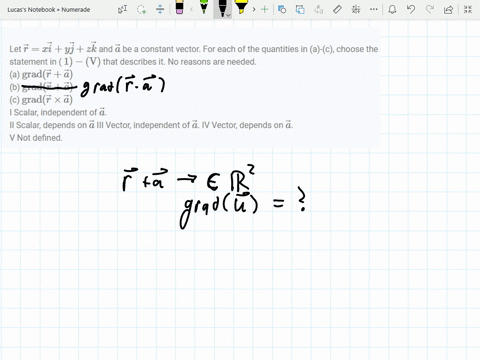Open the math assistant tool
Screen dimensions: 480x360
point(356,9)
